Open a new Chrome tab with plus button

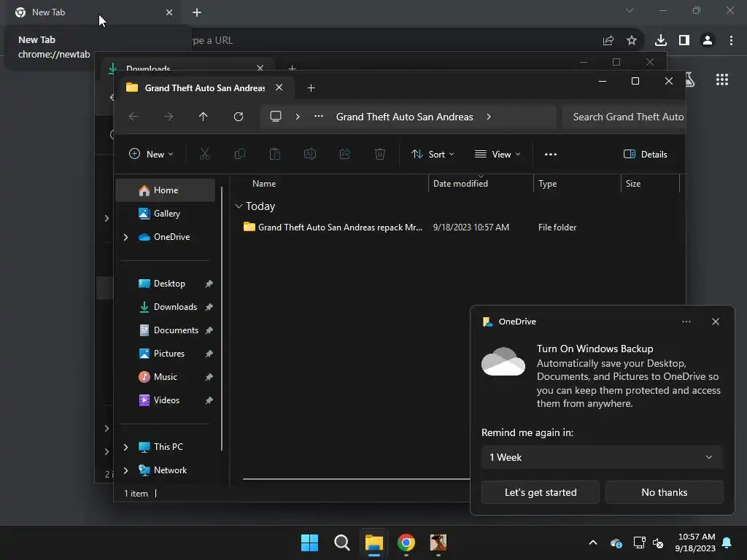click(x=197, y=12)
